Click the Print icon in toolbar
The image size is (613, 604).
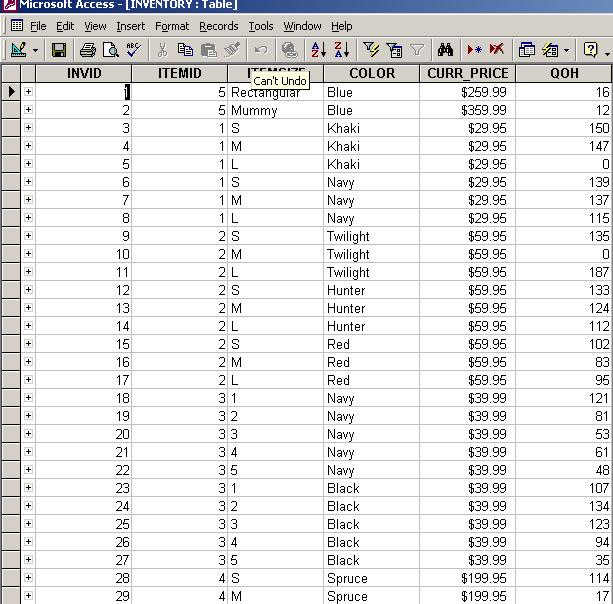click(x=88, y=50)
